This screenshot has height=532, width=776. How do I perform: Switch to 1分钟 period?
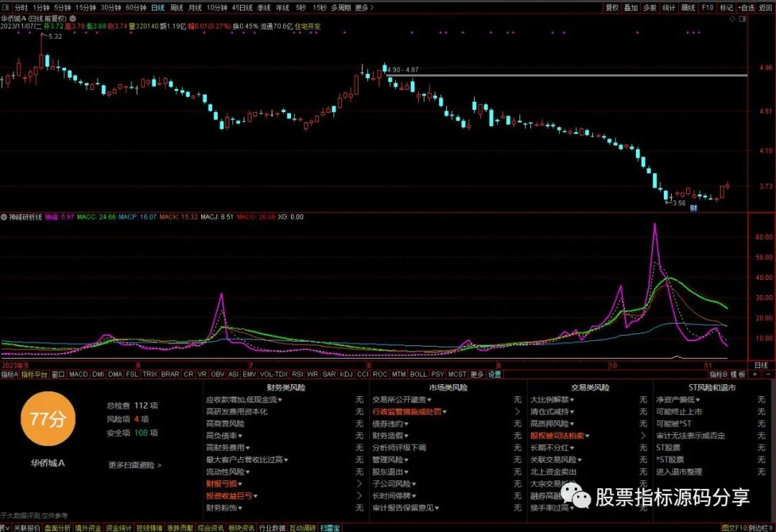pyautogui.click(x=40, y=7)
